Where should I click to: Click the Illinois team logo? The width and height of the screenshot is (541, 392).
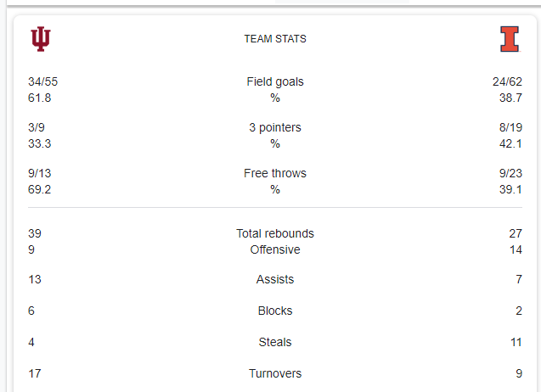click(510, 39)
